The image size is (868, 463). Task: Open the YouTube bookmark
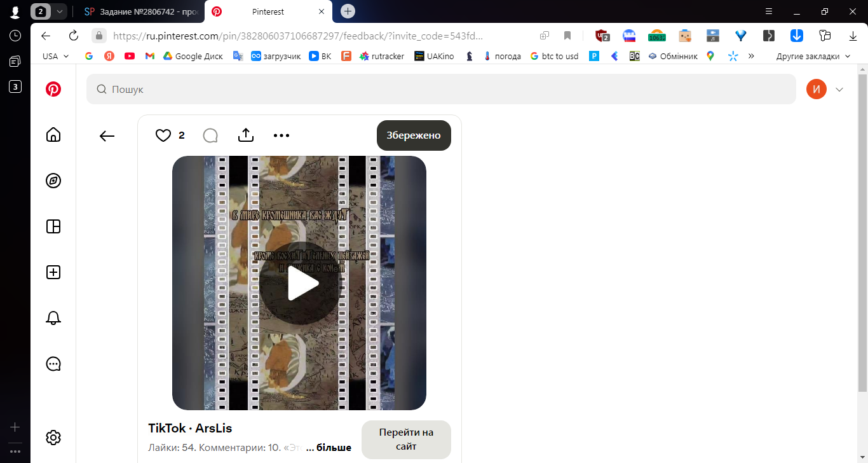[x=130, y=56]
